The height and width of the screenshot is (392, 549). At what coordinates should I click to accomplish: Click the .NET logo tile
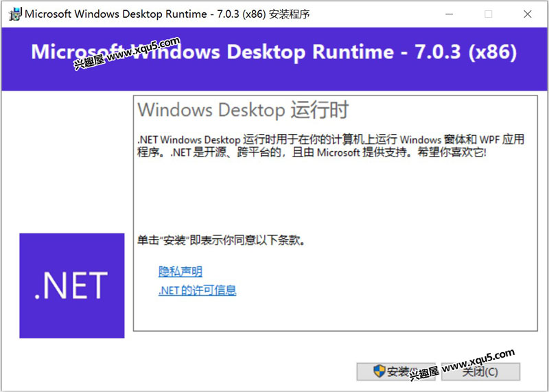[72, 286]
